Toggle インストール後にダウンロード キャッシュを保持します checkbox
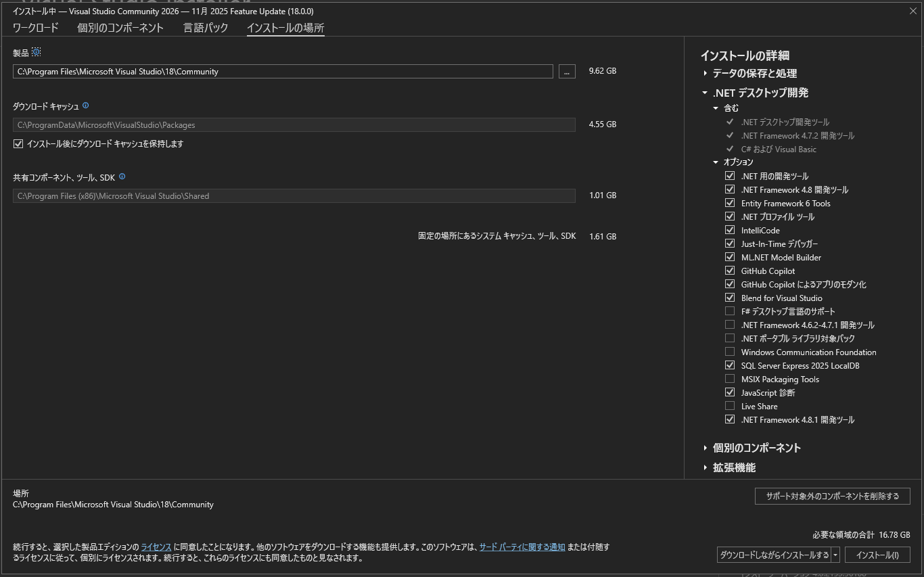The width and height of the screenshot is (924, 577). click(x=18, y=144)
